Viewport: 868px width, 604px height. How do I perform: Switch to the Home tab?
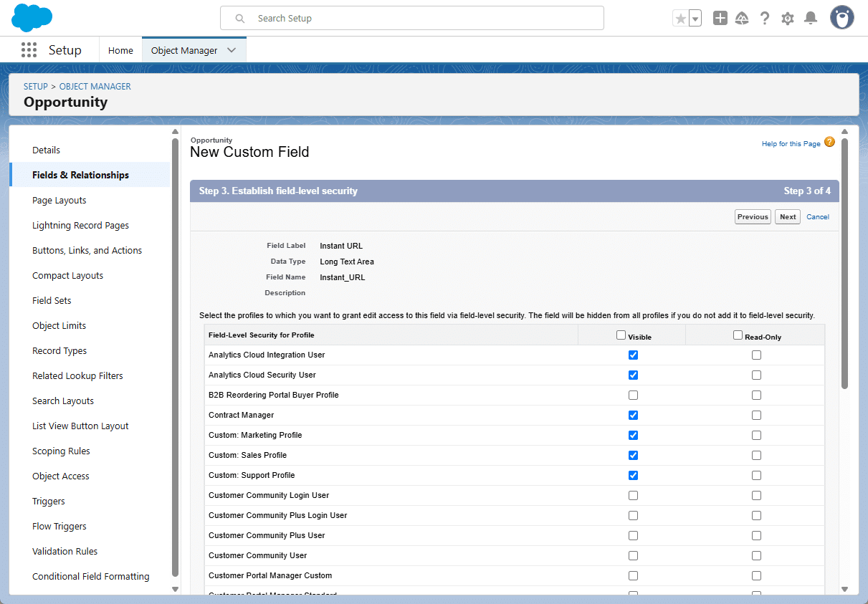[x=120, y=50]
